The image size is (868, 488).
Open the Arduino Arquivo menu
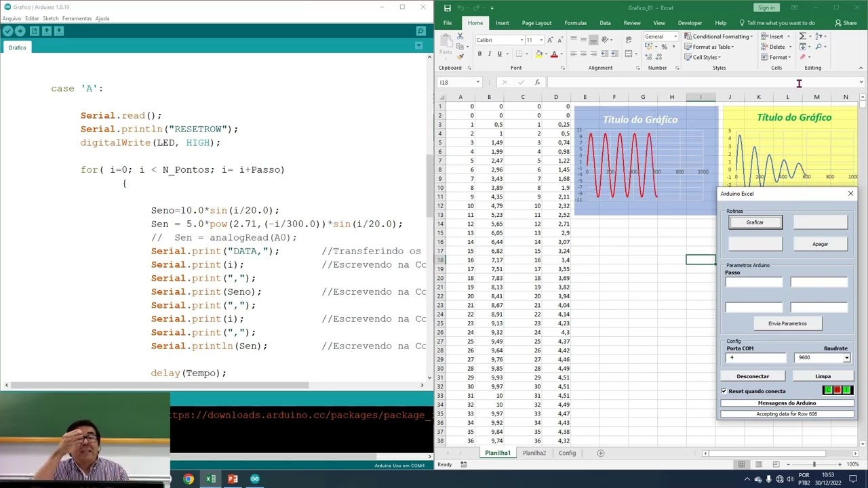12,18
